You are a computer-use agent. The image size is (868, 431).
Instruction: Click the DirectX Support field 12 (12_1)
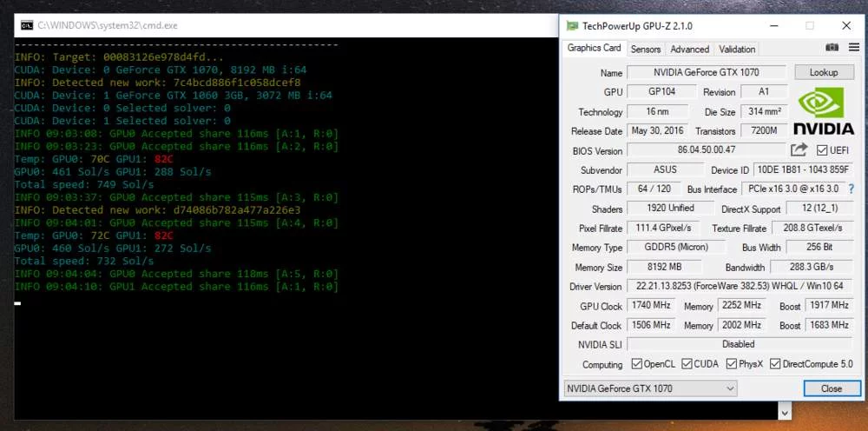tap(819, 209)
